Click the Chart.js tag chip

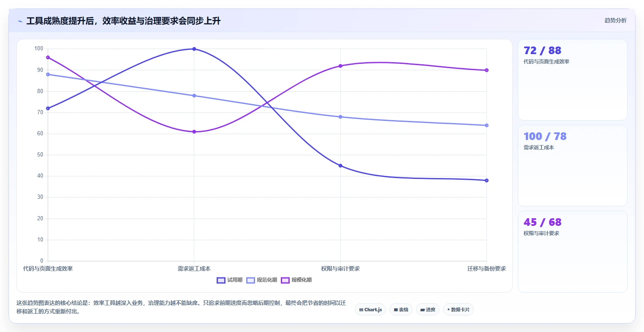click(370, 310)
